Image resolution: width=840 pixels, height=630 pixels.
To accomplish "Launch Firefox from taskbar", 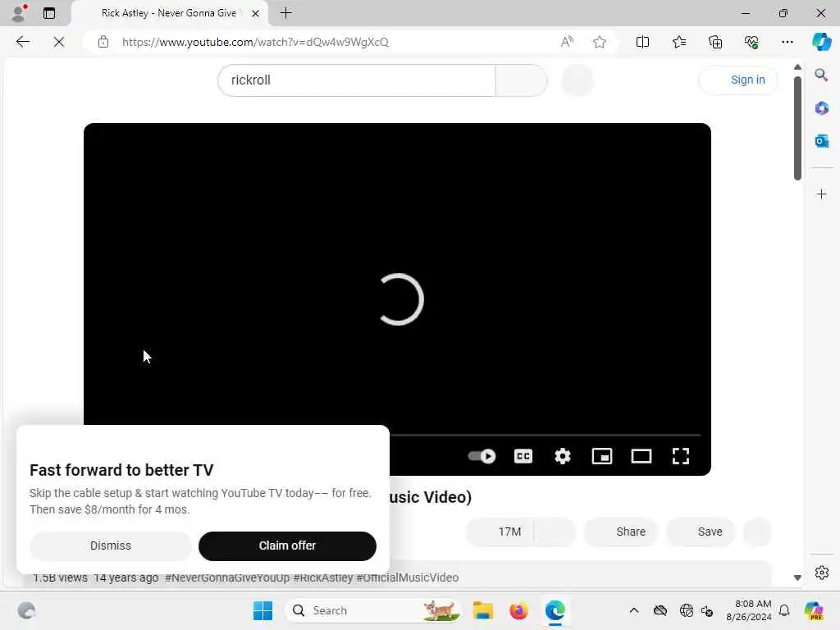I will (x=518, y=610).
